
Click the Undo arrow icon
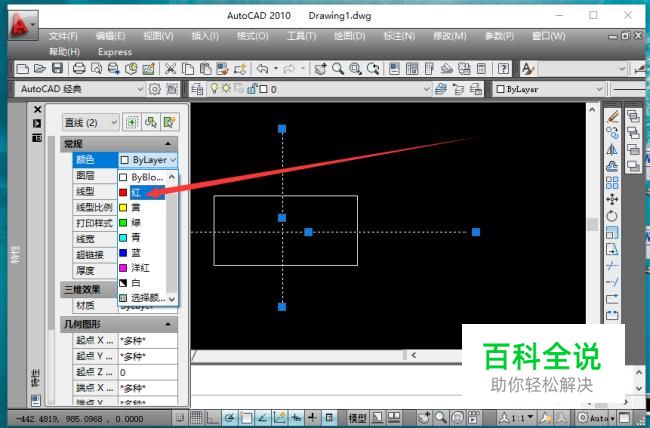click(262, 68)
